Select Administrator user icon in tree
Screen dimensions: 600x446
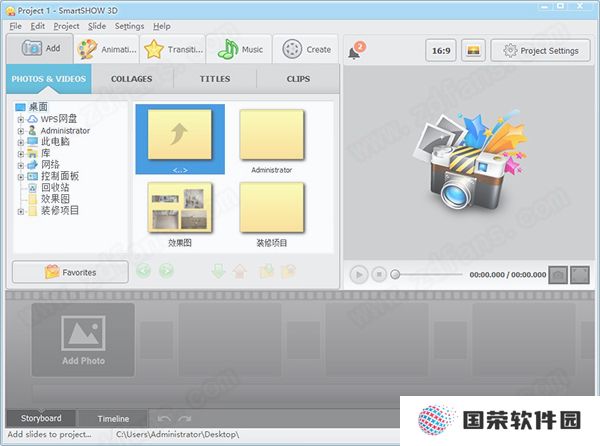33,130
